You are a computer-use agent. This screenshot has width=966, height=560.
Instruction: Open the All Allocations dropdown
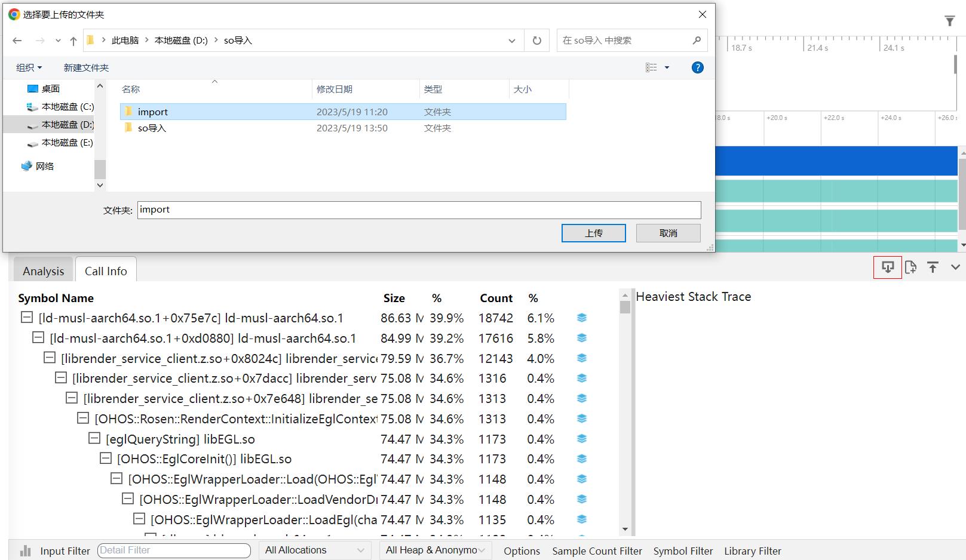point(314,550)
